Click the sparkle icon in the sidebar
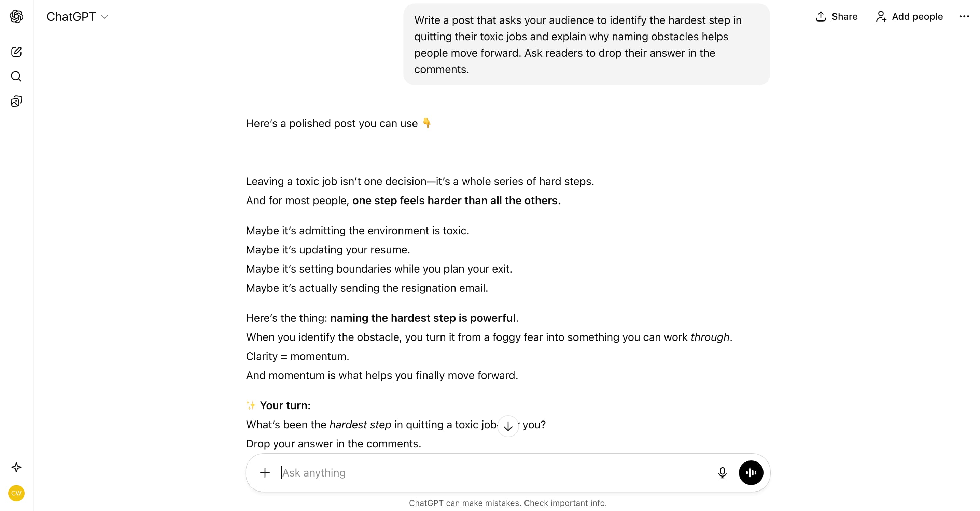980x511 pixels. 16,467
